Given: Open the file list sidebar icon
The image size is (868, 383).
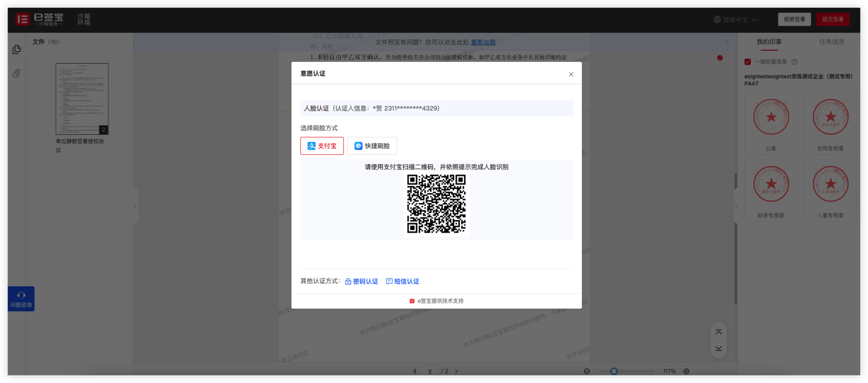Looking at the screenshot, I should (17, 50).
